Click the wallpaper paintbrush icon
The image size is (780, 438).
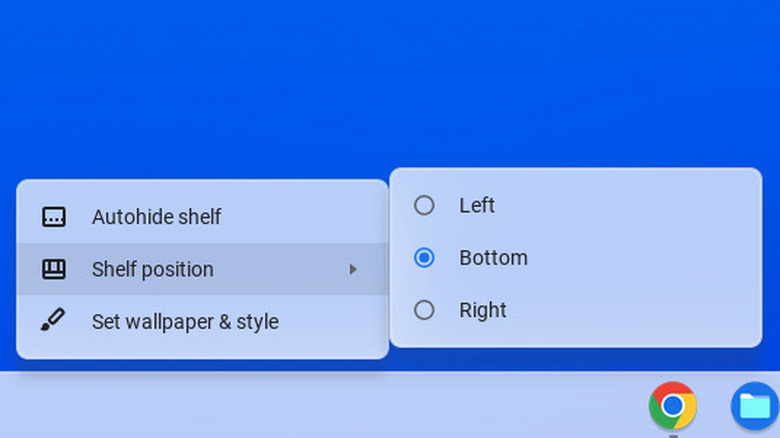click(54, 322)
